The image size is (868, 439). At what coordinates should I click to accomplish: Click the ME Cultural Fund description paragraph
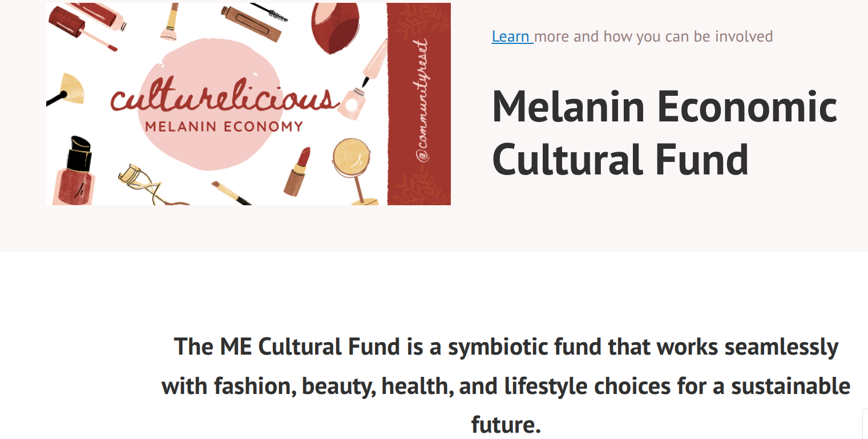[506, 385]
